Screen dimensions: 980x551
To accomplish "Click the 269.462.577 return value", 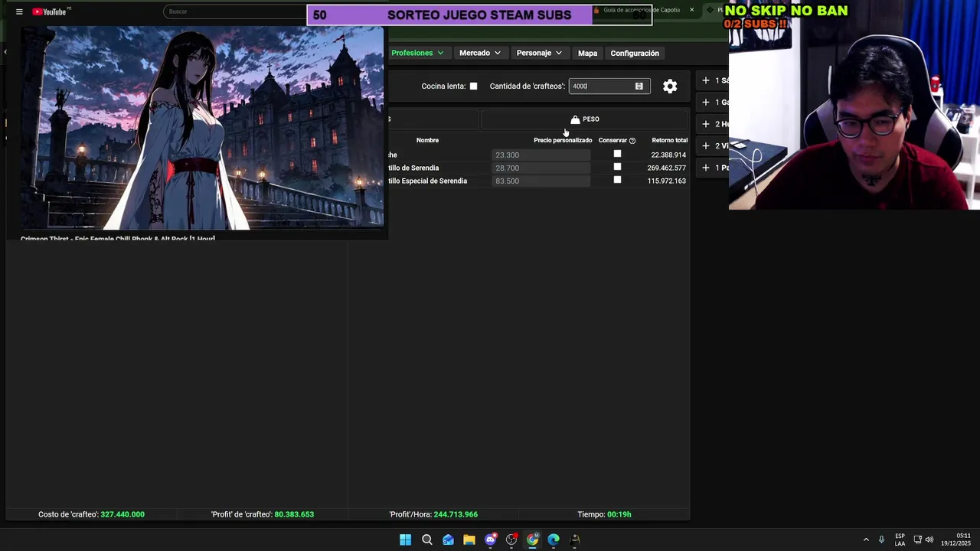I will (x=666, y=168).
